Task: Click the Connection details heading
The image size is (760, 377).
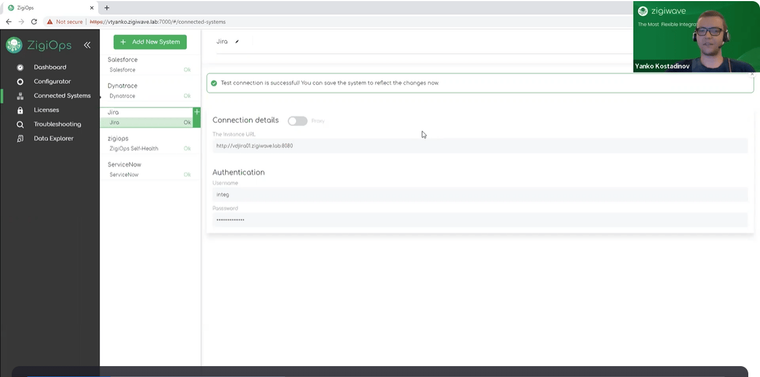Action: (245, 120)
